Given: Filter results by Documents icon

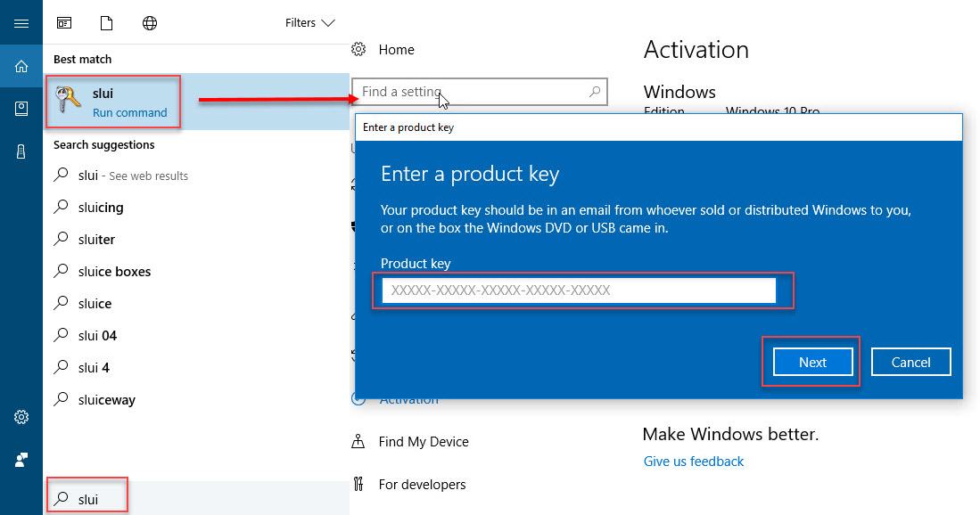Looking at the screenshot, I should [107, 23].
